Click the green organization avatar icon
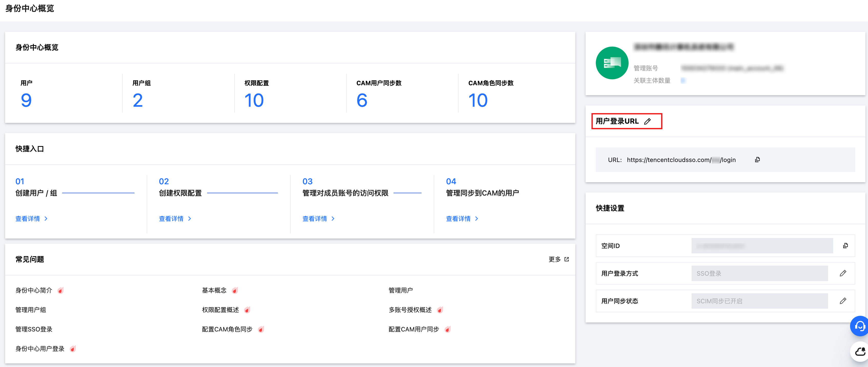This screenshot has width=868, height=367. [612, 63]
